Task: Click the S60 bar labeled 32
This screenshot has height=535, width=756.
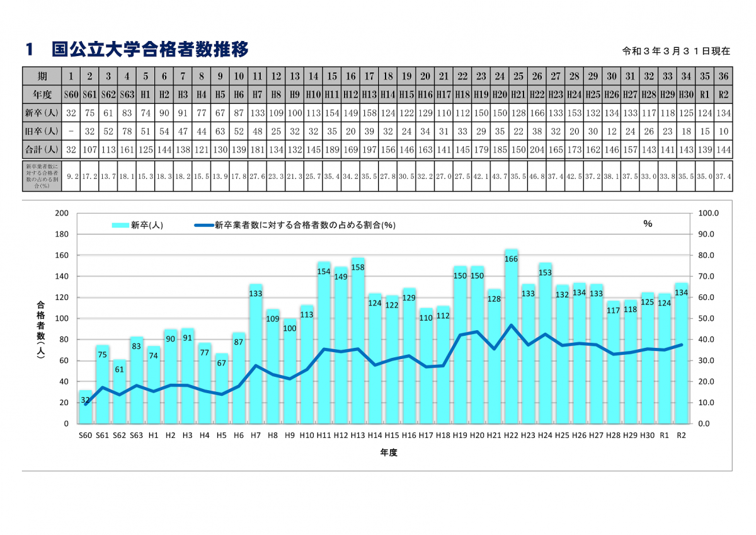Action: coord(85,410)
